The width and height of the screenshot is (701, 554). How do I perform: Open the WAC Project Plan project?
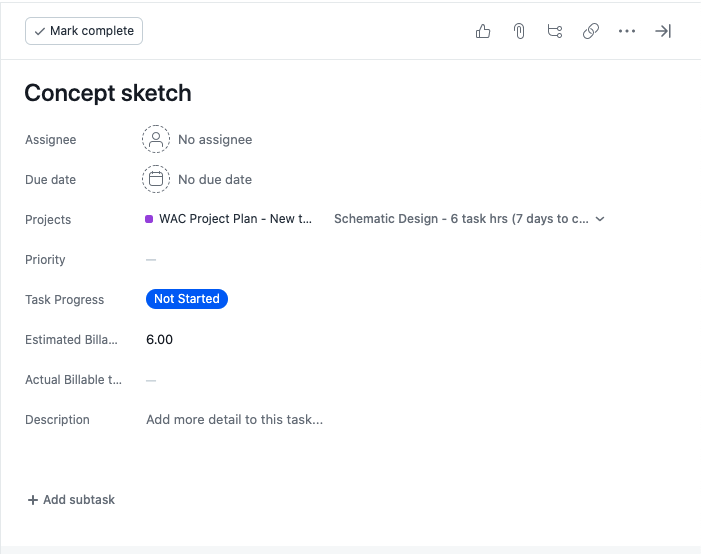(235, 219)
